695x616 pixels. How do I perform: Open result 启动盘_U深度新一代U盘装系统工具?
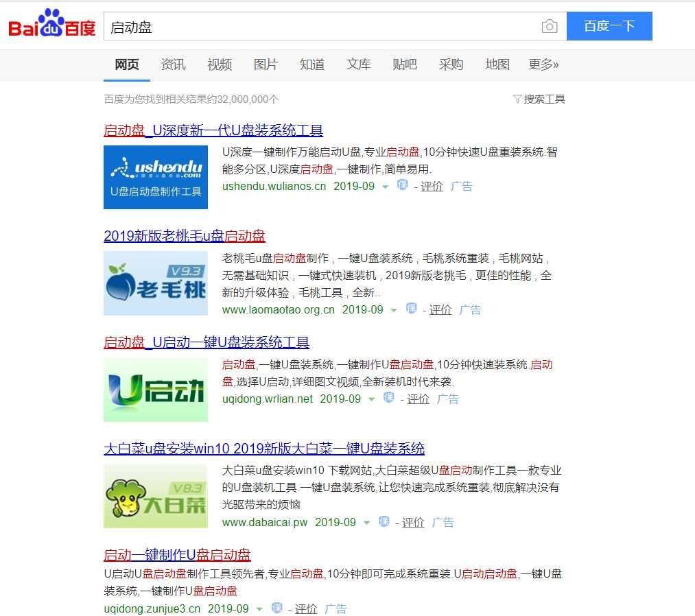(x=213, y=130)
